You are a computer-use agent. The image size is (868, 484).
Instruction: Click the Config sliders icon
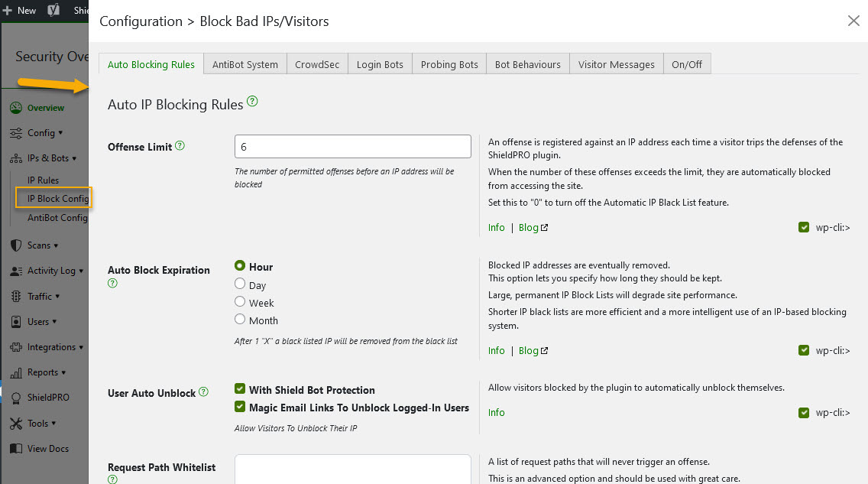click(16, 133)
